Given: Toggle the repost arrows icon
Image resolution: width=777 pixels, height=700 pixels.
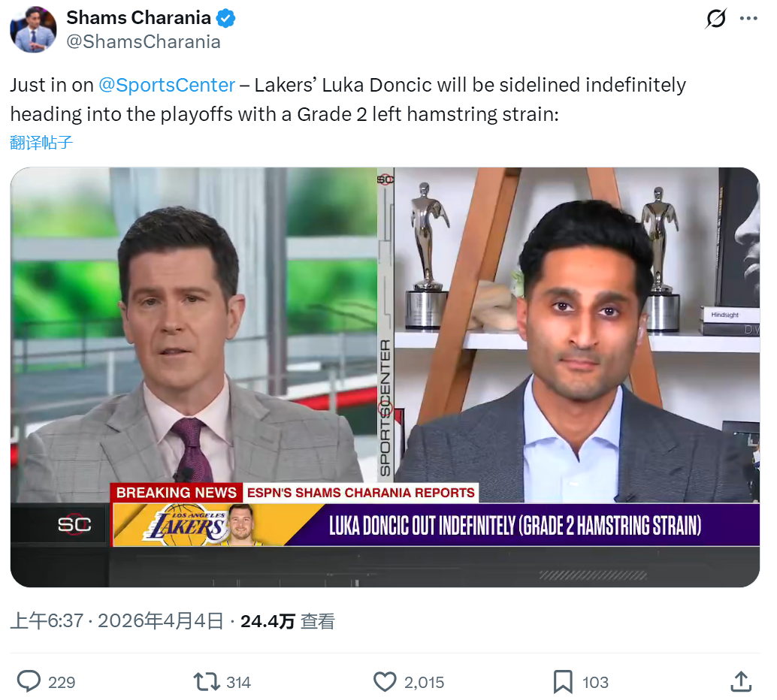Looking at the screenshot, I should tap(206, 682).
